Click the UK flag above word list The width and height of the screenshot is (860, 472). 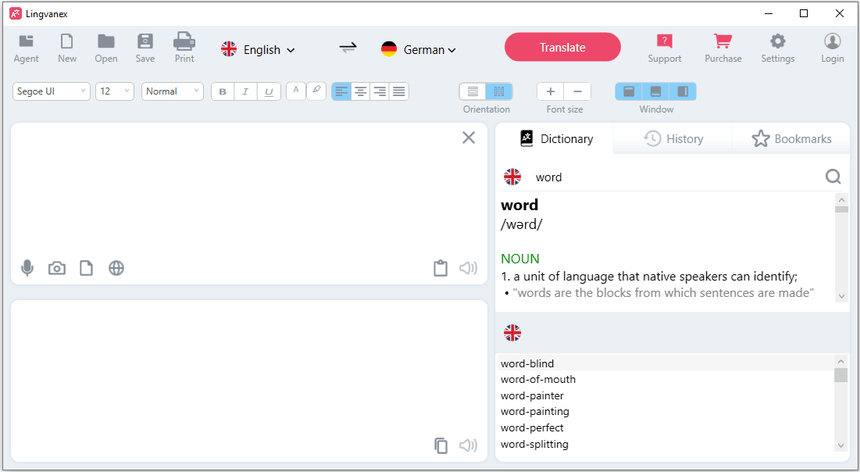(x=512, y=333)
